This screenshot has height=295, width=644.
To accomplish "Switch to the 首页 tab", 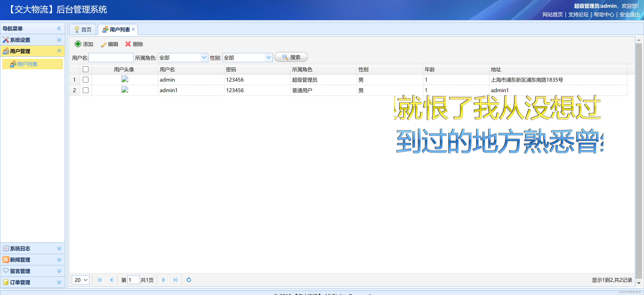I will 83,30.
